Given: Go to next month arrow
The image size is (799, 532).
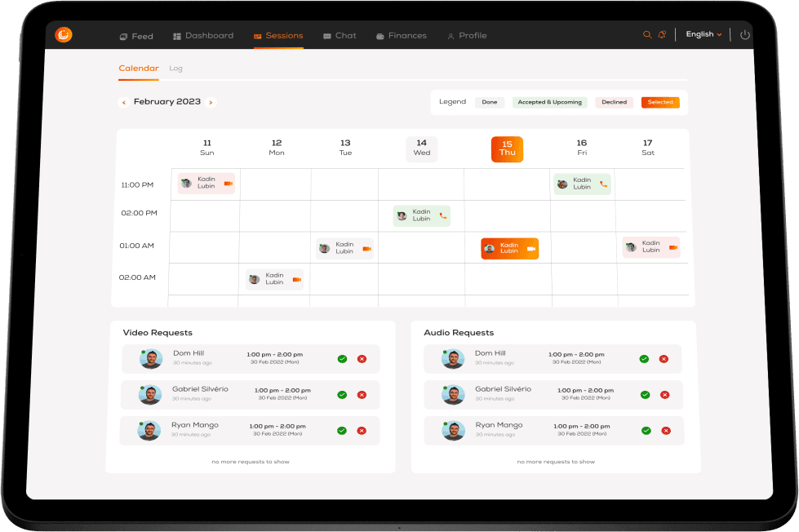Looking at the screenshot, I should pyautogui.click(x=211, y=103).
